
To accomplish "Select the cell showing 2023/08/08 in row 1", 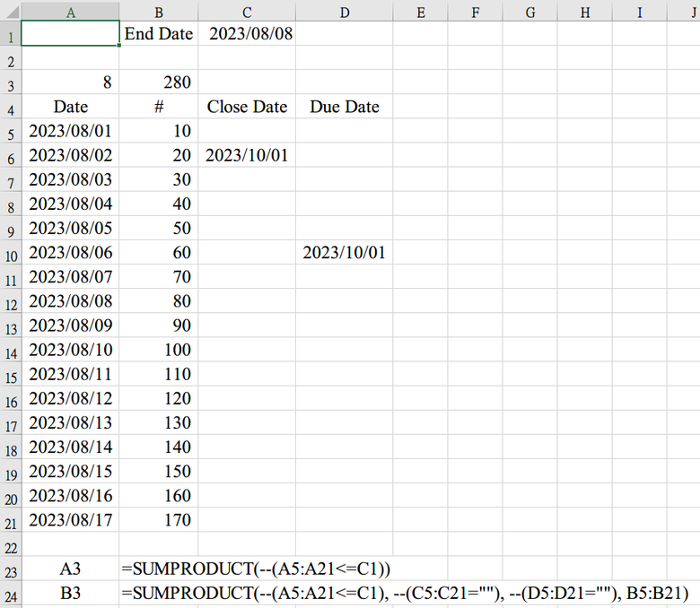I will [x=247, y=33].
